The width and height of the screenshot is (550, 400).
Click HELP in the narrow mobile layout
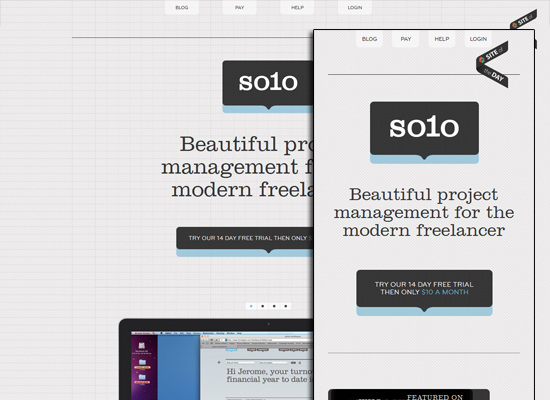[x=442, y=39]
